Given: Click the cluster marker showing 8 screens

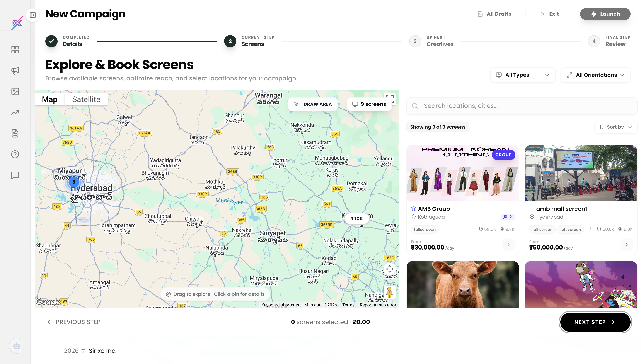Looking at the screenshot, I should [74, 182].
